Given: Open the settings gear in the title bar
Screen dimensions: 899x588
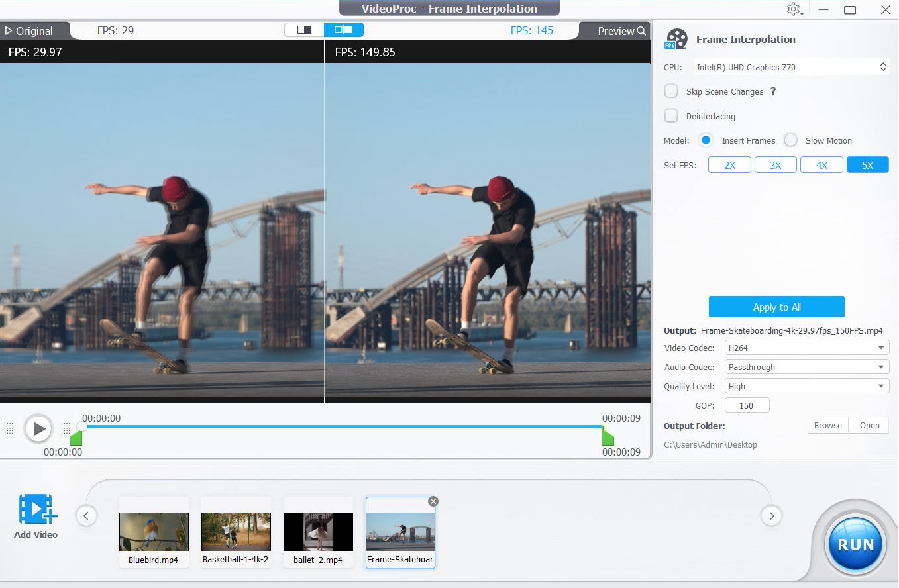Looking at the screenshot, I should click(793, 9).
